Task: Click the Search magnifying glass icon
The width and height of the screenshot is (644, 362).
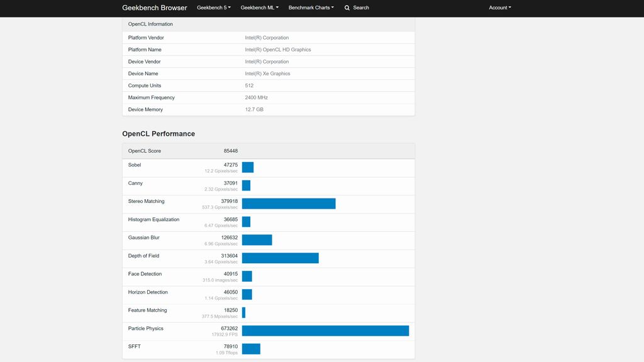Action: click(x=347, y=8)
